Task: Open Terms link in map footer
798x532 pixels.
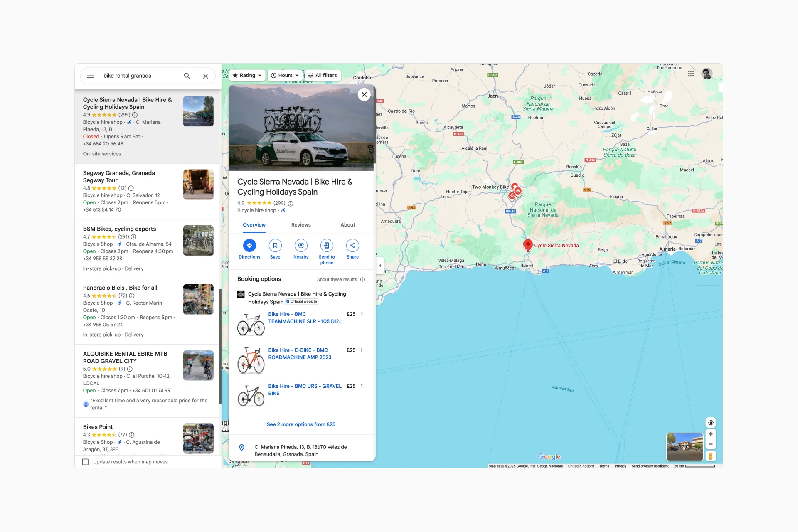Action: click(604, 466)
